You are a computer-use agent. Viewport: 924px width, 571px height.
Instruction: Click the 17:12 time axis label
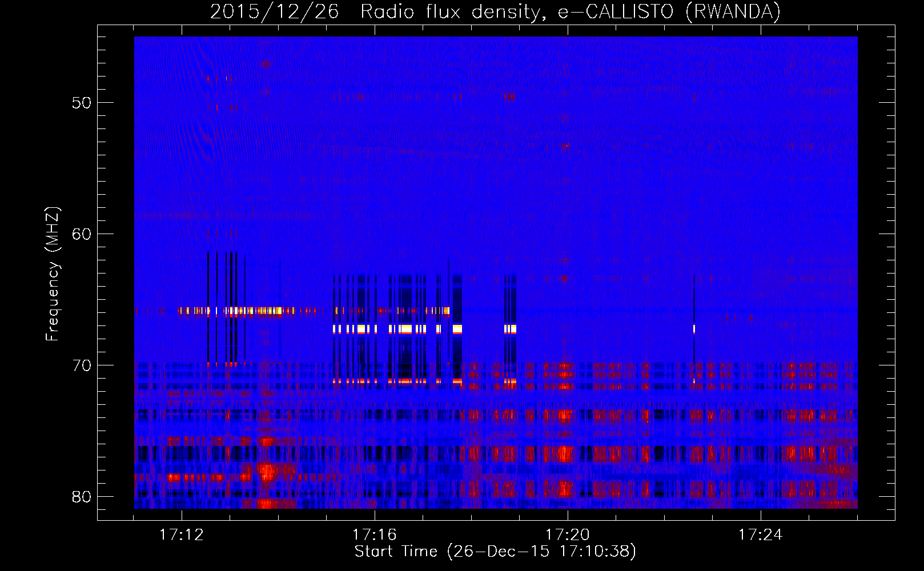click(x=182, y=534)
